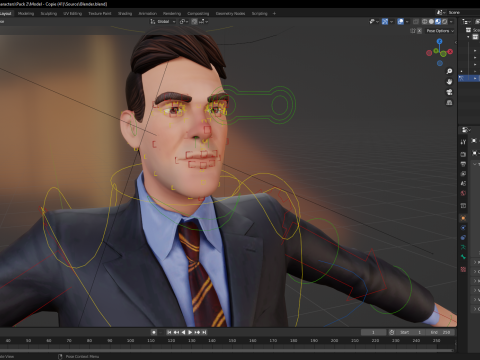Screen dimensions: 480x360
Task: Add a new workspace with plus button
Action: [274, 13]
